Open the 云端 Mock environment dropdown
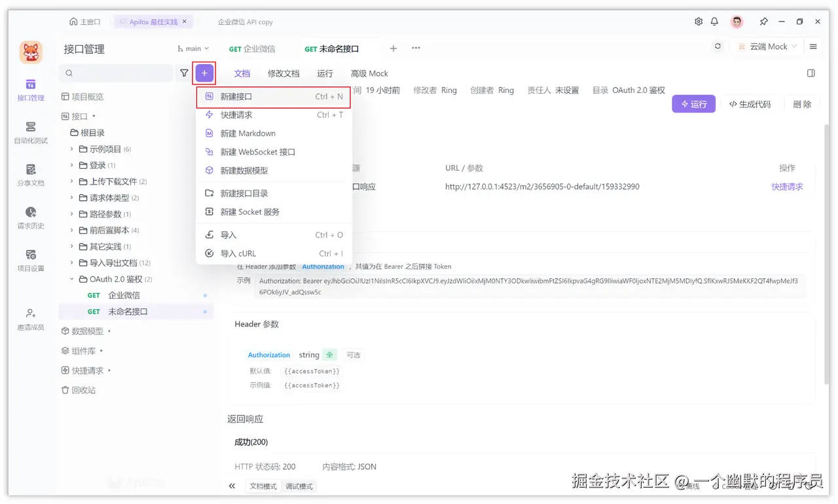838x504 pixels. click(x=767, y=46)
